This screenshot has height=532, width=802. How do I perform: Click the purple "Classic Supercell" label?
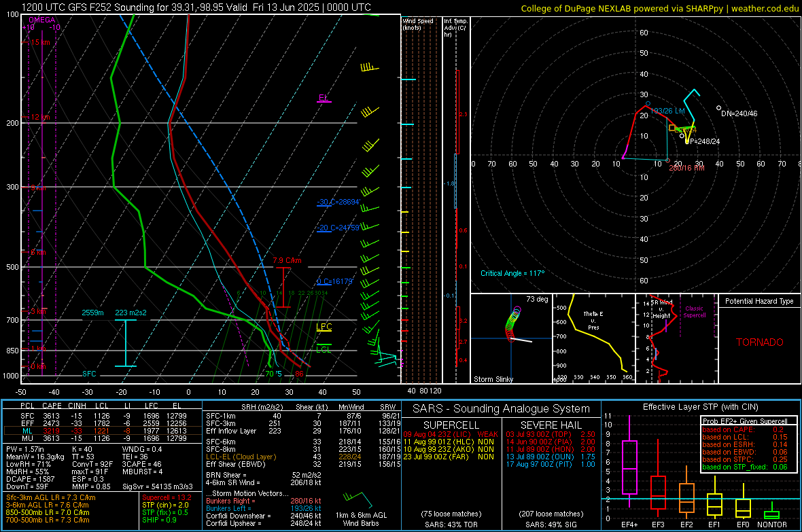[x=695, y=312]
